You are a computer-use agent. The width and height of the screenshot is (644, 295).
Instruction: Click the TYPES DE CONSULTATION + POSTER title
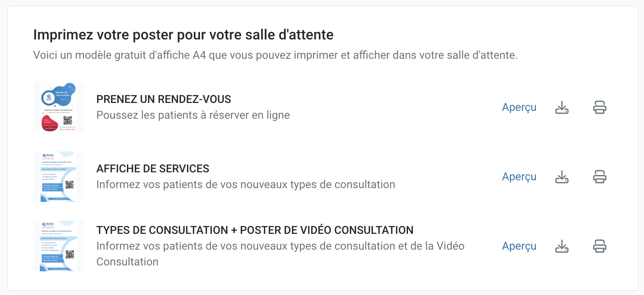[x=255, y=230]
